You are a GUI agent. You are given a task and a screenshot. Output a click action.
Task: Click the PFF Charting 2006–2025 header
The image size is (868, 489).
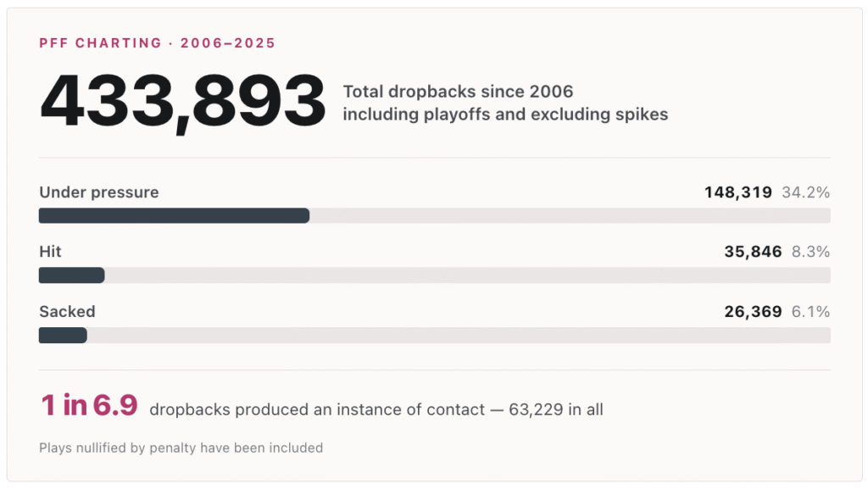coord(157,43)
